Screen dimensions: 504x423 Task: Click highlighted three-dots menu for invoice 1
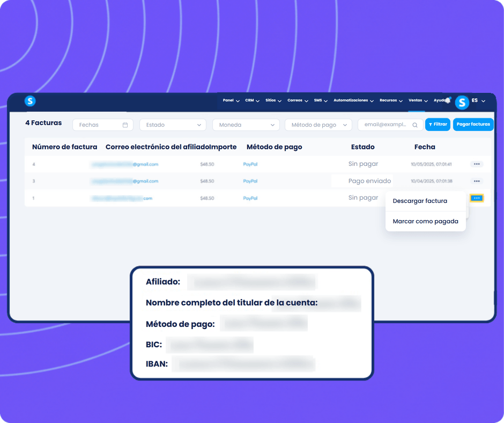point(477,198)
